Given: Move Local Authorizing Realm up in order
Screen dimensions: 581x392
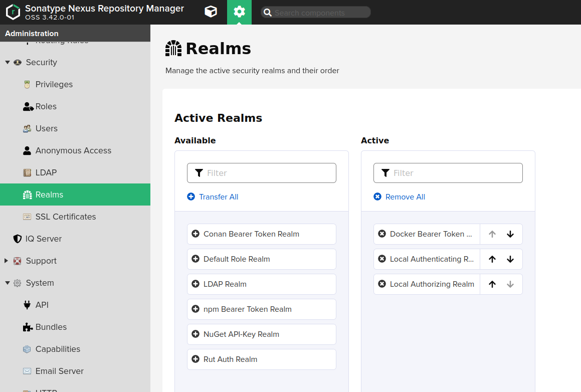Looking at the screenshot, I should [492, 284].
